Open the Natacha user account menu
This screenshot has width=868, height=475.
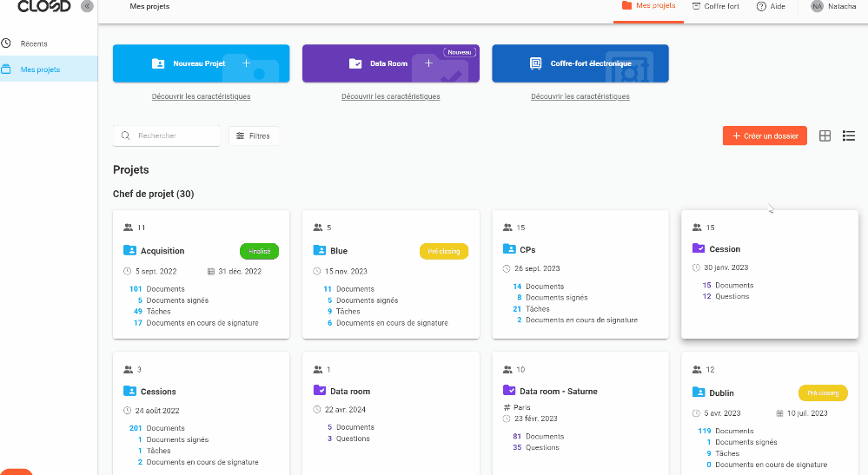click(841, 6)
